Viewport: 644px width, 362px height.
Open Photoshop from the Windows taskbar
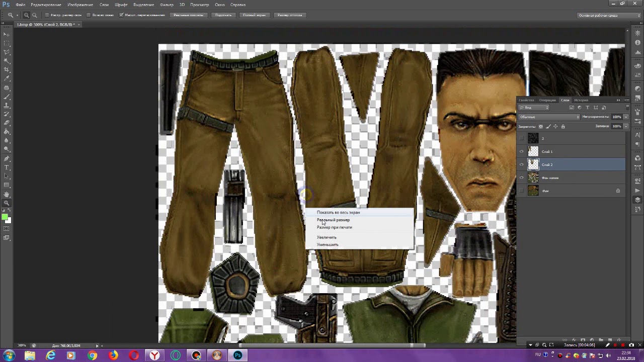238,355
